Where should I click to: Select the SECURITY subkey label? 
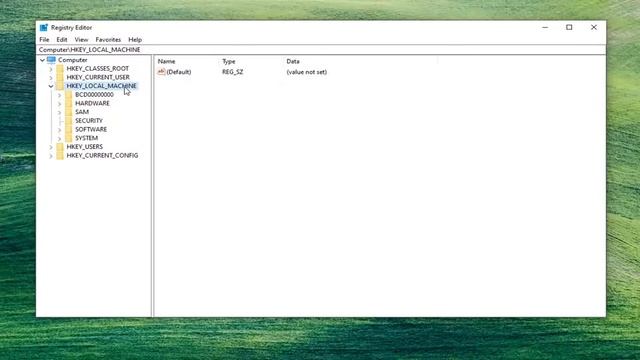(89, 121)
